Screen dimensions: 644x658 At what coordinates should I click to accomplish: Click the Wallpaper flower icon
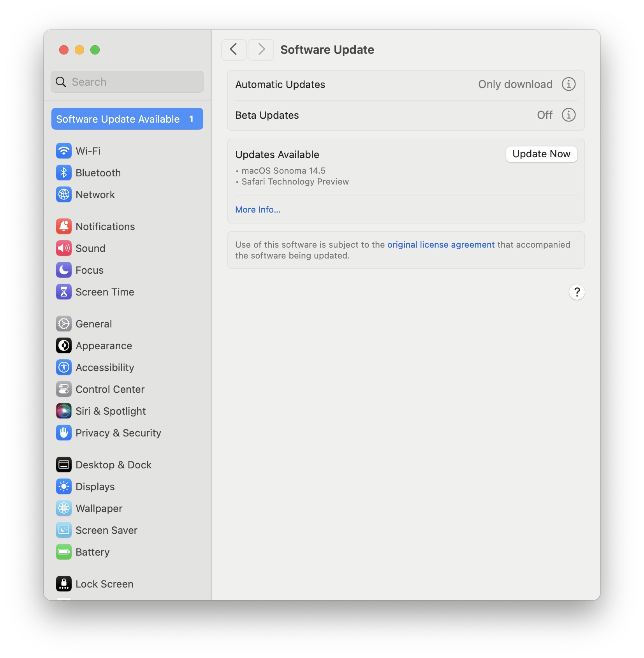63,508
